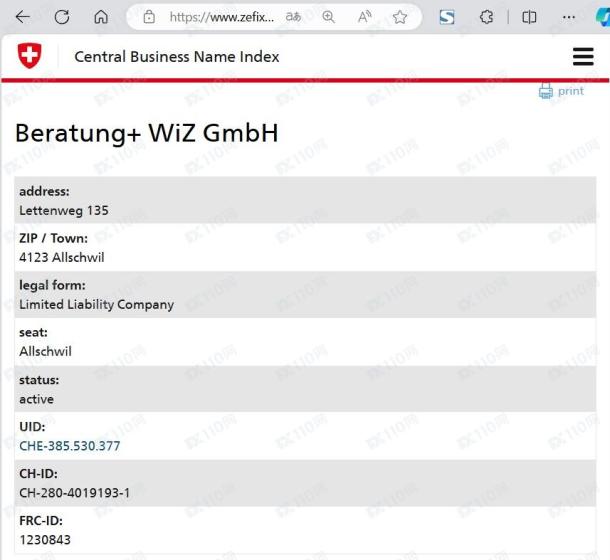Click the zoom magnifier icon
This screenshot has height=560, width=610.
pos(328,17)
